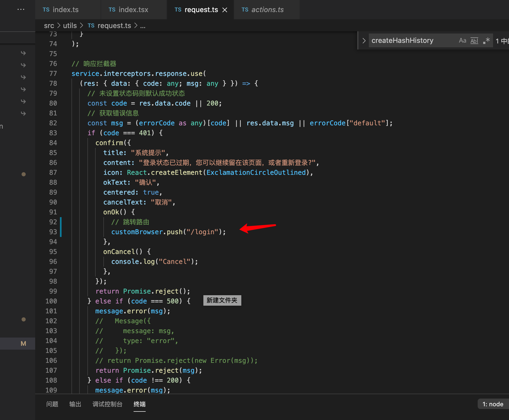The height and width of the screenshot is (420, 509).
Task: Click the TS file icon in the breadcrumb
Action: coord(91,26)
